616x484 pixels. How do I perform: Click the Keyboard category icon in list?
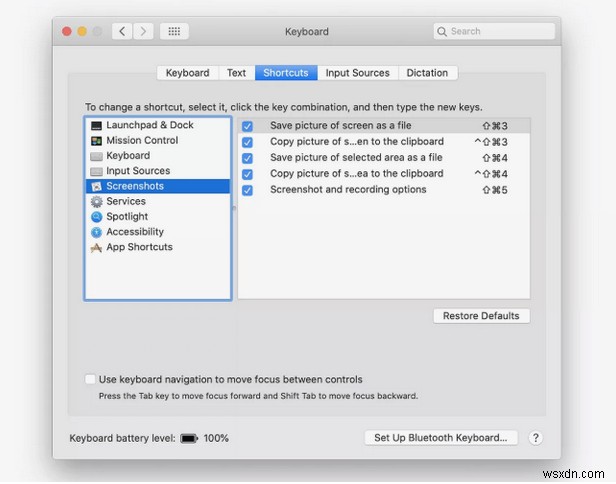coord(96,156)
